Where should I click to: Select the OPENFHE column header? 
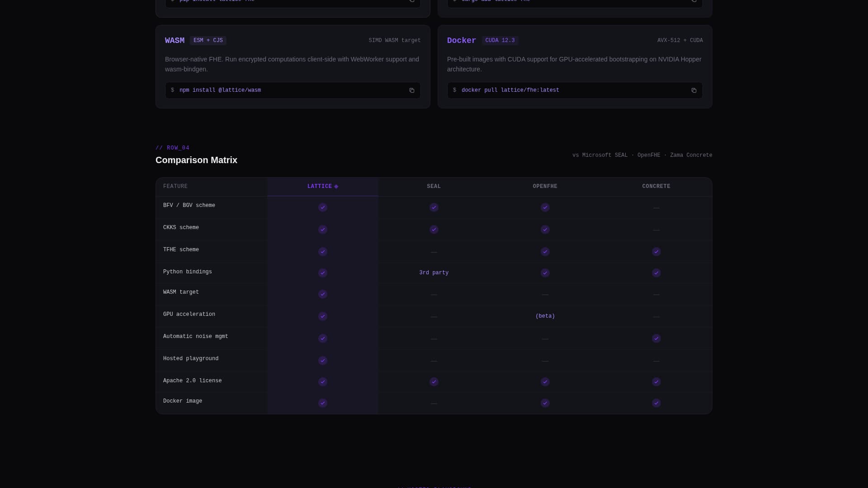(x=545, y=187)
